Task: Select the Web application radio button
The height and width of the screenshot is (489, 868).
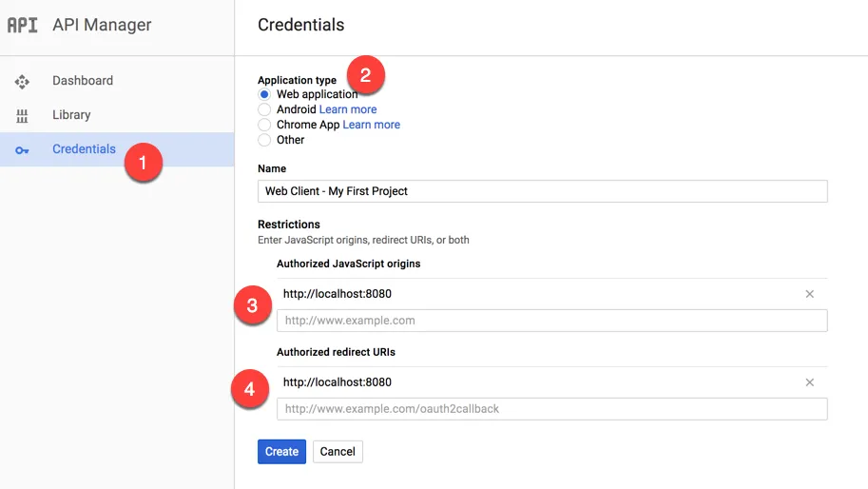Action: [x=264, y=94]
